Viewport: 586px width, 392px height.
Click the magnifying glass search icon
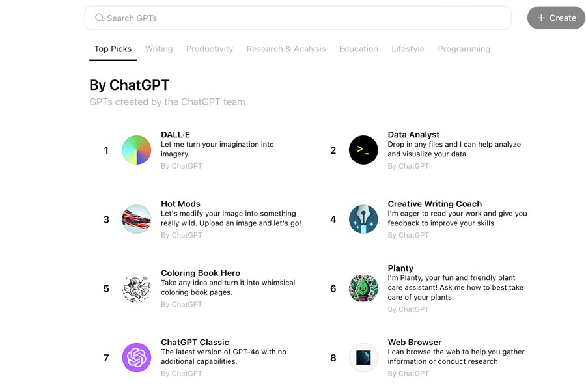point(99,18)
